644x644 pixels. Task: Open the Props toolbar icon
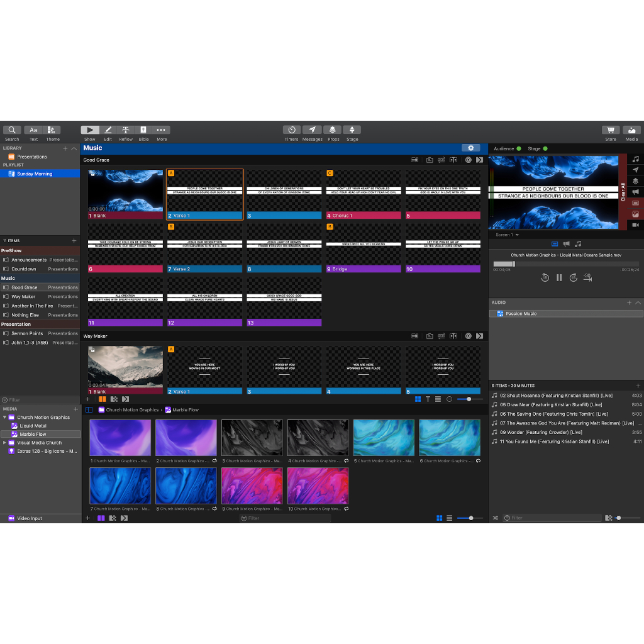pos(333,130)
